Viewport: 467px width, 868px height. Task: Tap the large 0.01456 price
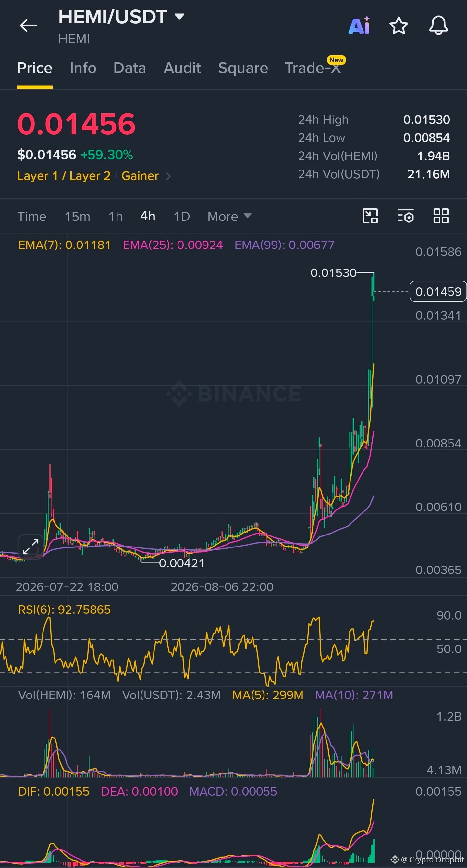tap(77, 124)
